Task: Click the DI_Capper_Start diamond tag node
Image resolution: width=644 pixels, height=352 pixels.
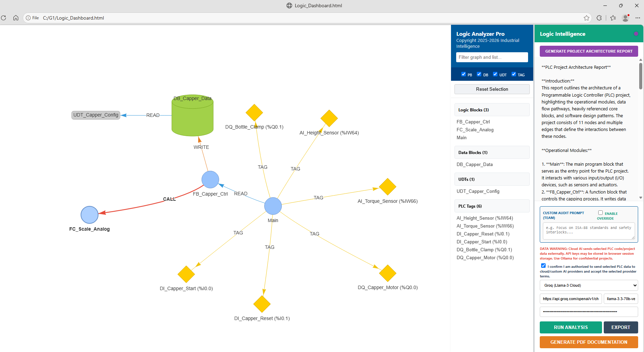Action: tap(186, 274)
